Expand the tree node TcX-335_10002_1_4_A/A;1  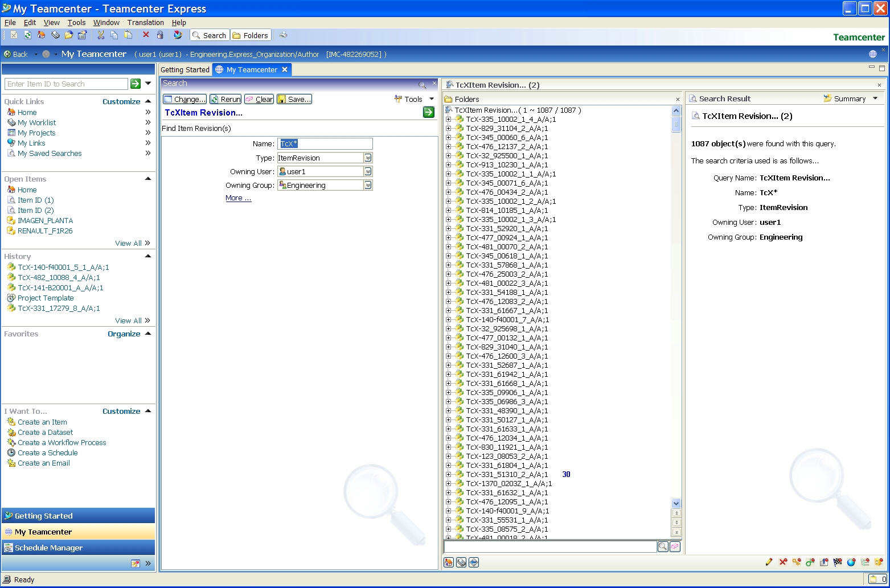pos(450,119)
